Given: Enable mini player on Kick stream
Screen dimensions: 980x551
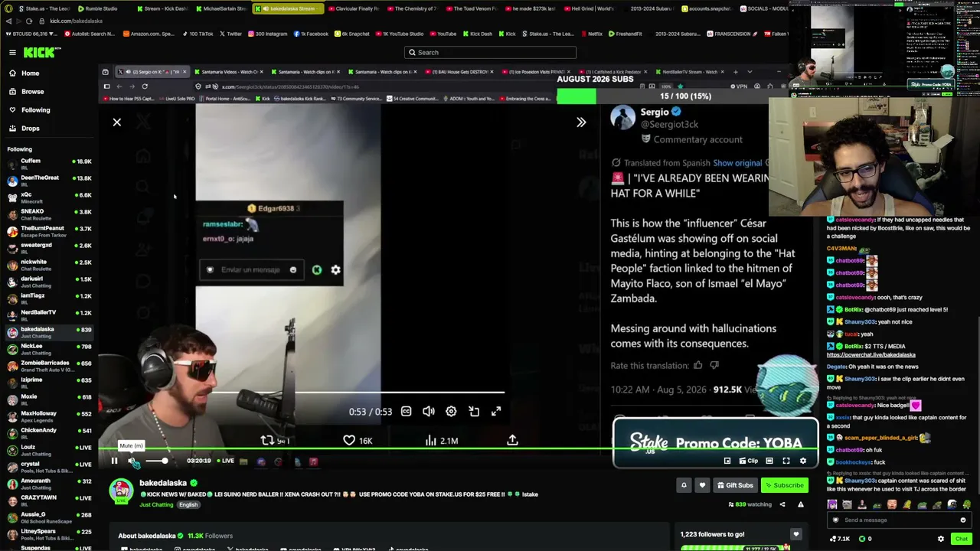Looking at the screenshot, I should [727, 461].
